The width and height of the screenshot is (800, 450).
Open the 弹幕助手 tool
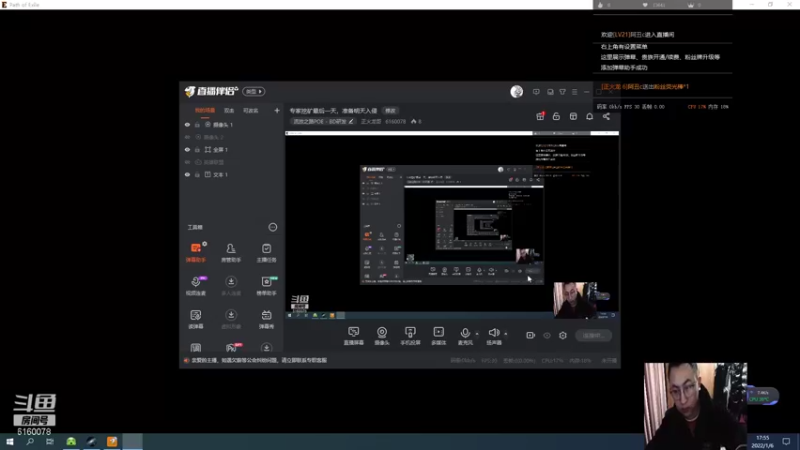(196, 252)
